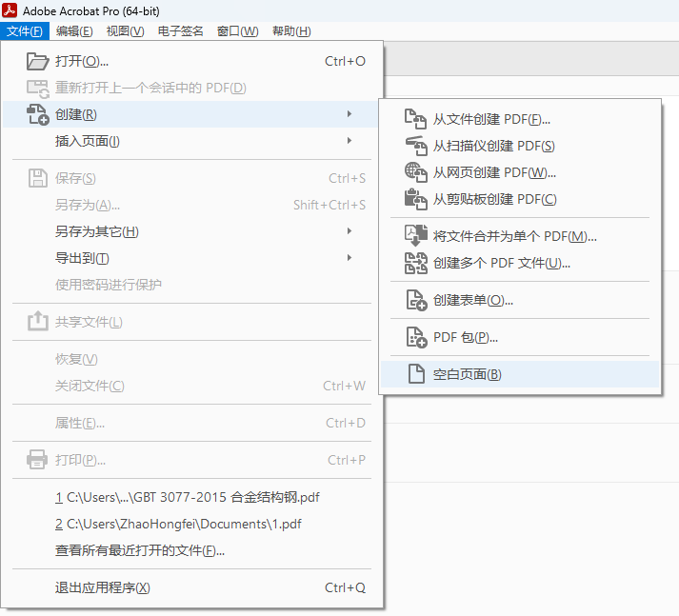Open the 窗口(W) menu

click(237, 31)
